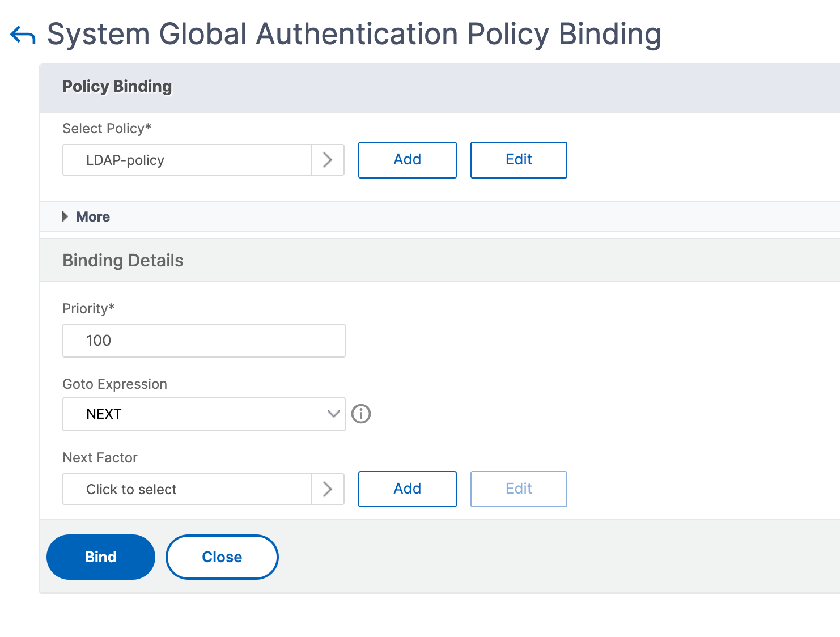Add a new Next Factor

point(408,489)
